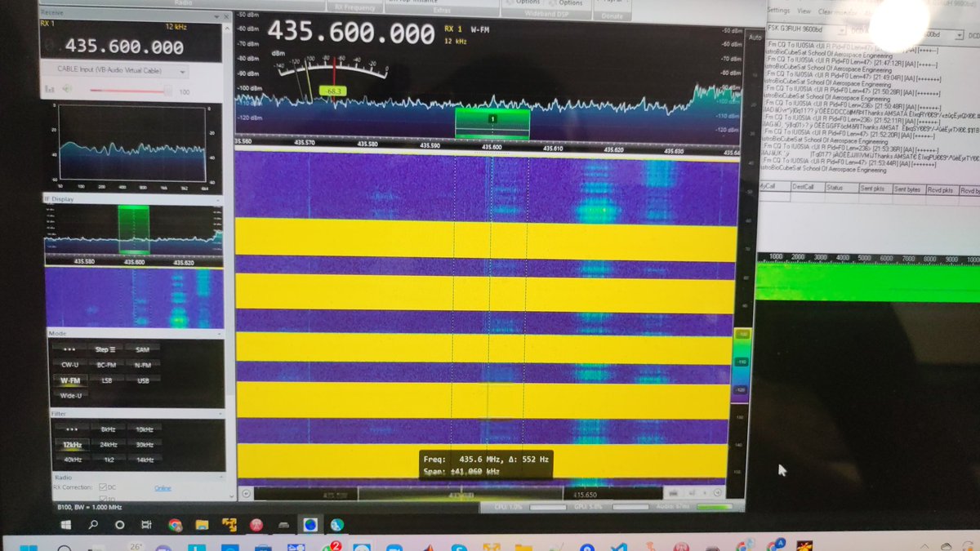Viewport: 980px width, 551px height.
Task: Toggle the DC RX Correction checkbox
Action: point(102,488)
